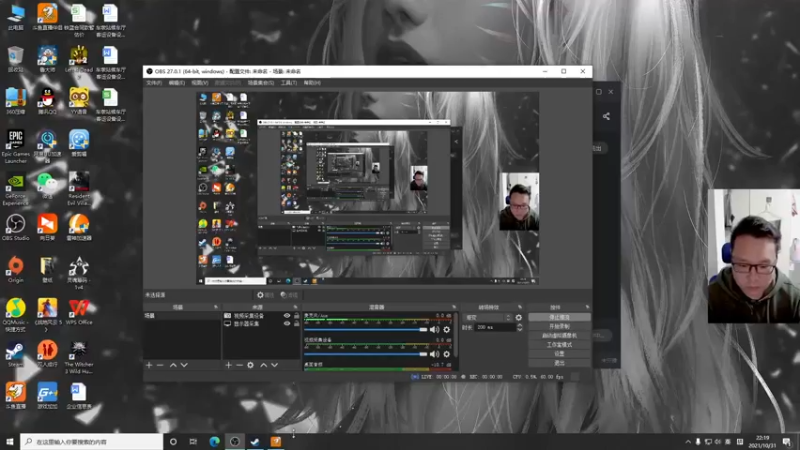Image resolution: width=800 pixels, height=450 pixels.
Task: Pop out the Audio Mixer dock header icon
Action: [454, 307]
